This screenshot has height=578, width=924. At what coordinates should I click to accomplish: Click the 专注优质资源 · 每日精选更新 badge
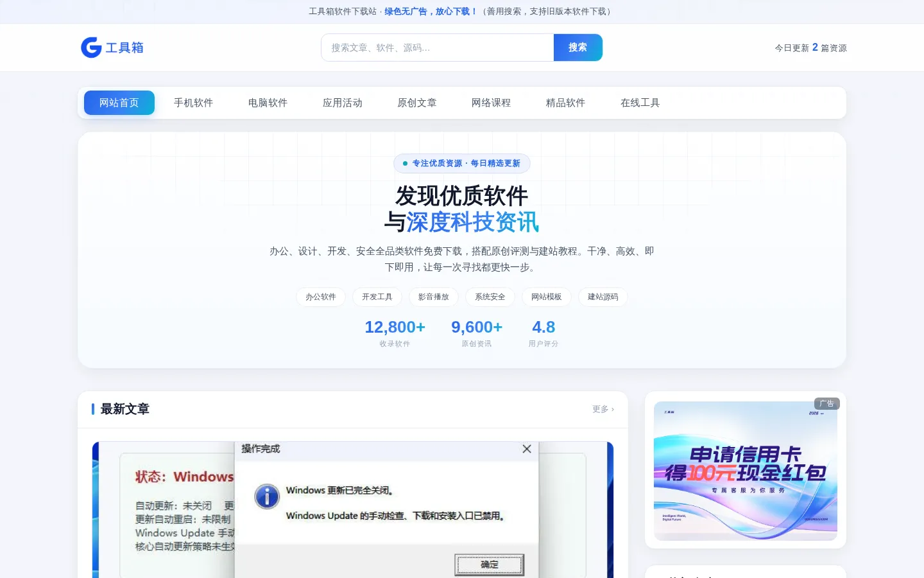[x=462, y=164]
